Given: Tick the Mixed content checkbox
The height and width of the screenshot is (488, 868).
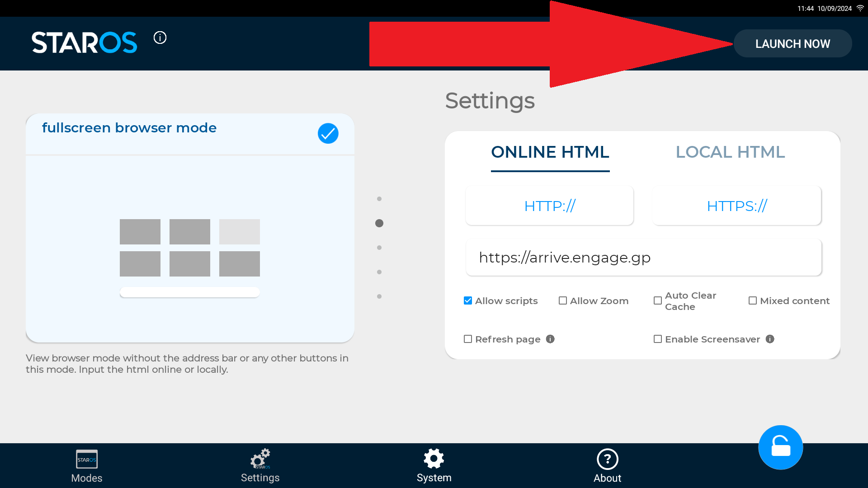Looking at the screenshot, I should pyautogui.click(x=753, y=300).
